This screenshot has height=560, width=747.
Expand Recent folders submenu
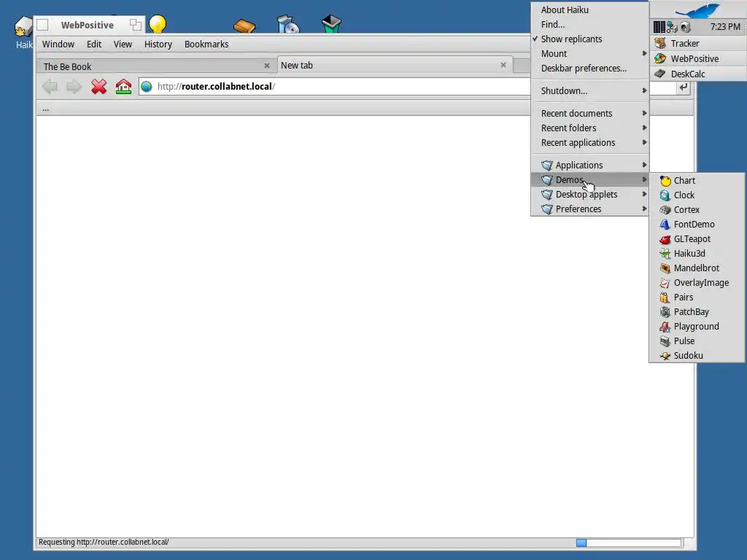click(589, 128)
